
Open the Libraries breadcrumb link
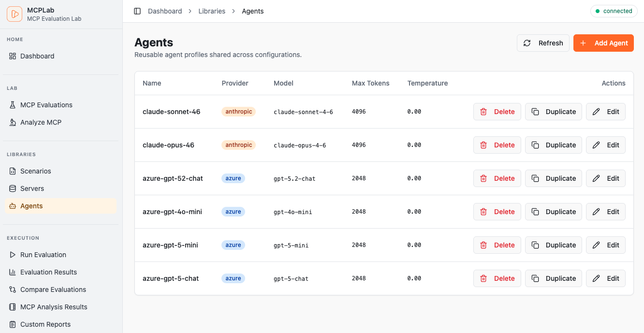212,11
